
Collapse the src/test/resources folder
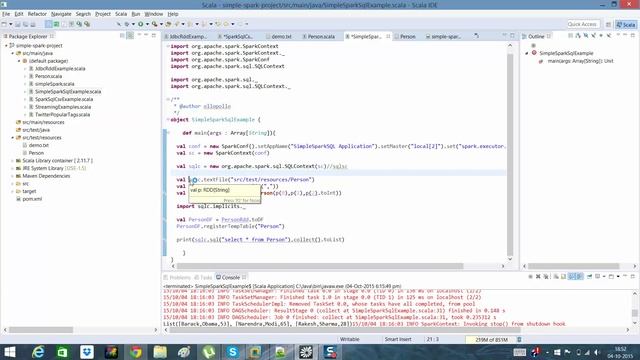tap(13, 138)
